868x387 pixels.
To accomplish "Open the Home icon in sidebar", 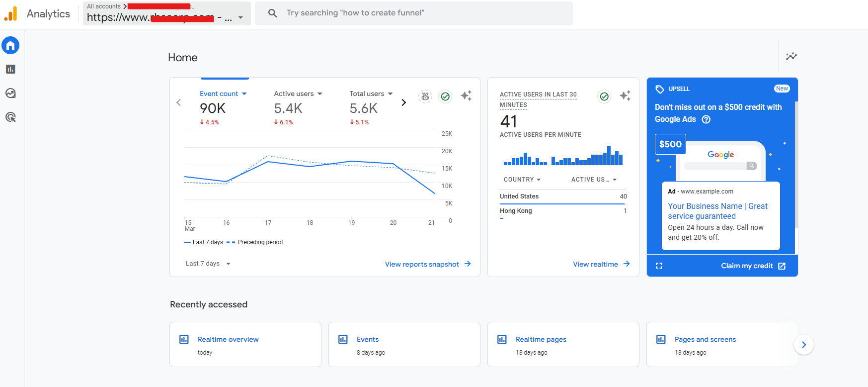I will (10, 46).
